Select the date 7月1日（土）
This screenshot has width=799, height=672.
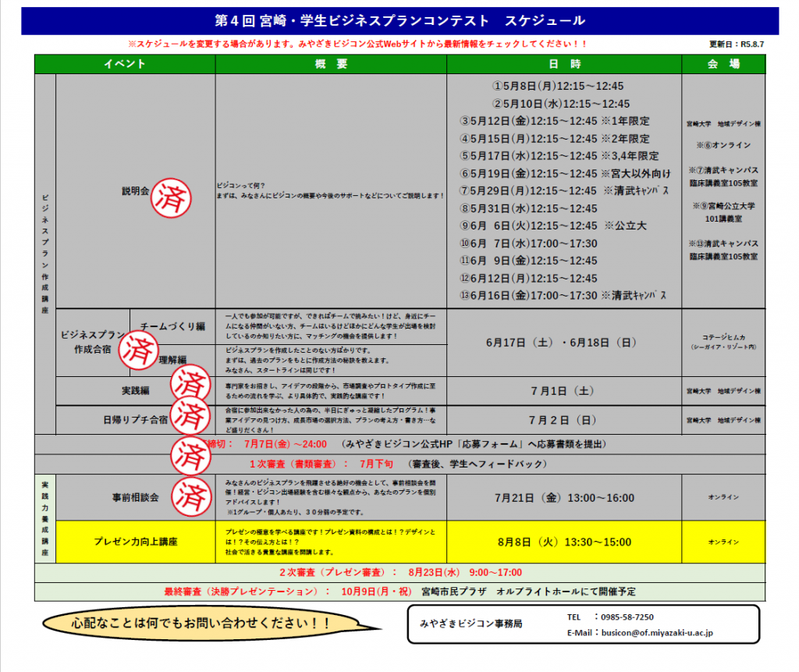click(562, 391)
